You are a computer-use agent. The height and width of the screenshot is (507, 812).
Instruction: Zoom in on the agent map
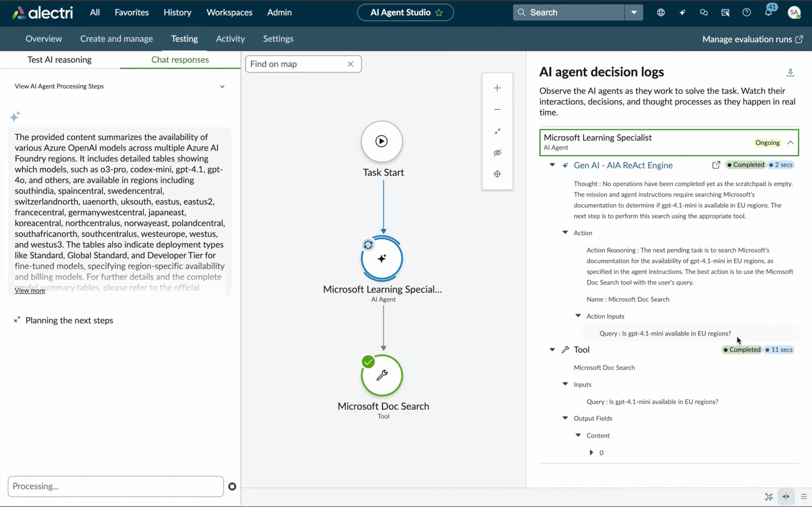point(497,88)
